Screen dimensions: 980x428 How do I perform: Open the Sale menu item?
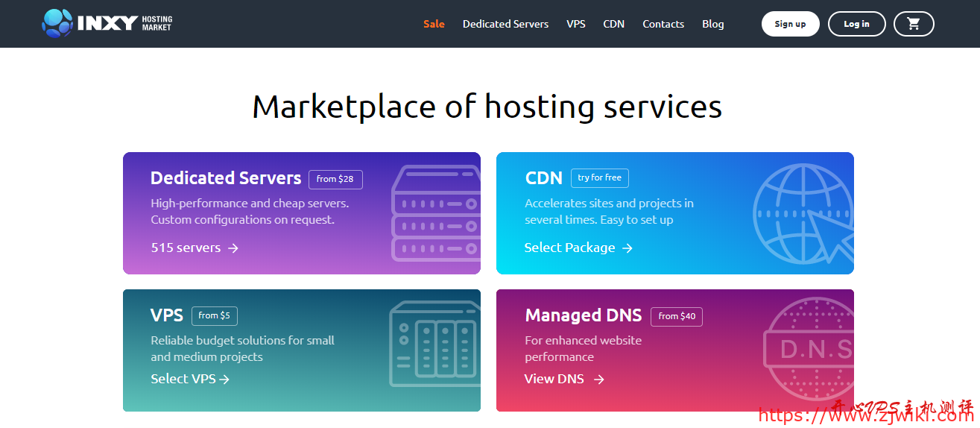pos(434,24)
